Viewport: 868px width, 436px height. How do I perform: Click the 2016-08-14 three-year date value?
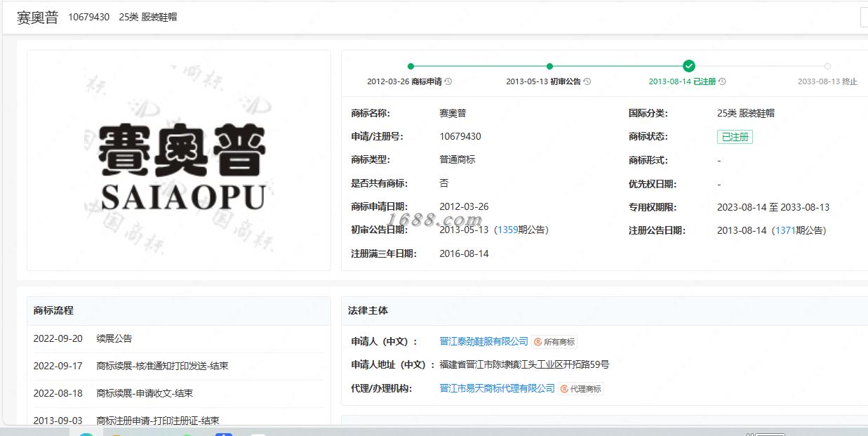[464, 253]
